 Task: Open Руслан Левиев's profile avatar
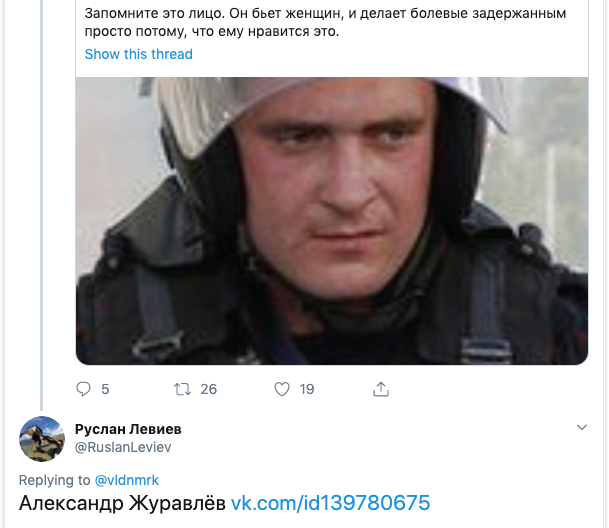[x=42, y=439]
